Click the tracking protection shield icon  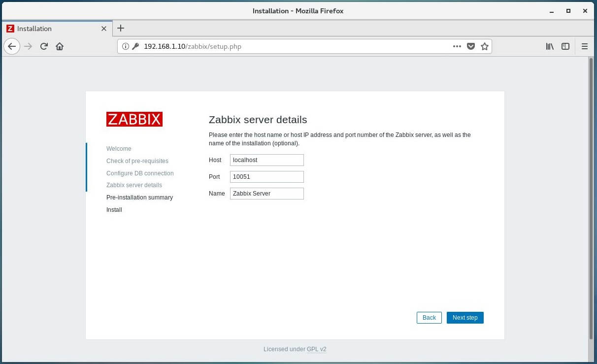(x=471, y=46)
